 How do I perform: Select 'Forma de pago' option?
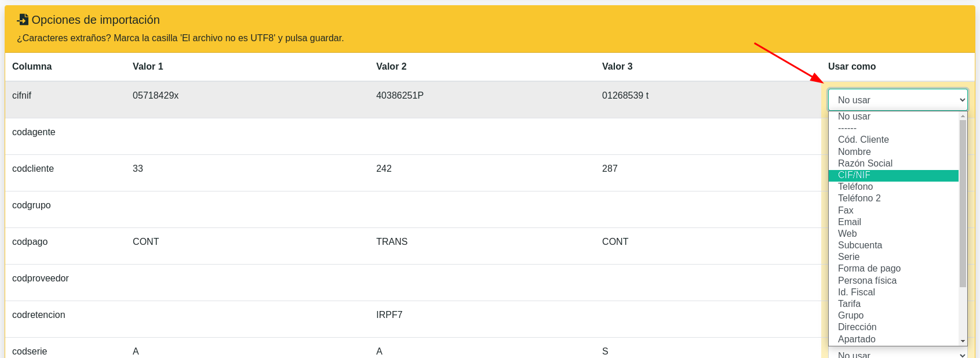pos(894,269)
